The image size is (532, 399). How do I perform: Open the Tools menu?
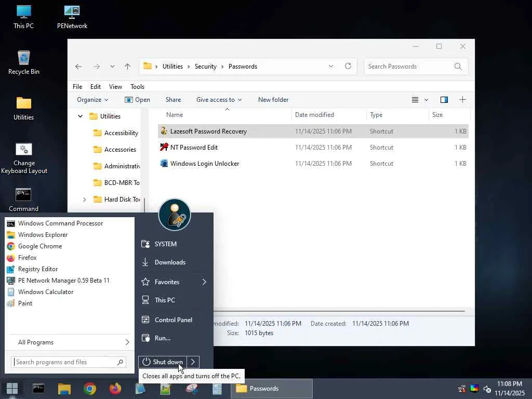(137, 87)
